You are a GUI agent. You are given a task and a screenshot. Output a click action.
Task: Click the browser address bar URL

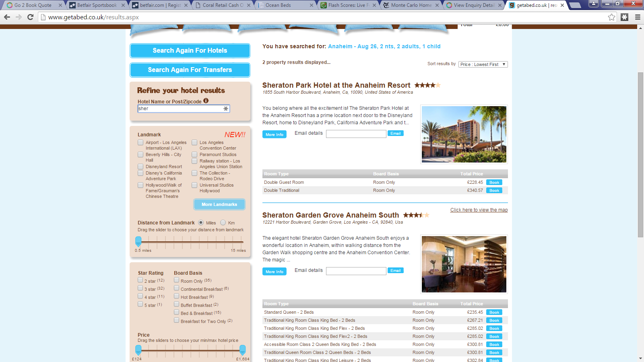(x=93, y=17)
